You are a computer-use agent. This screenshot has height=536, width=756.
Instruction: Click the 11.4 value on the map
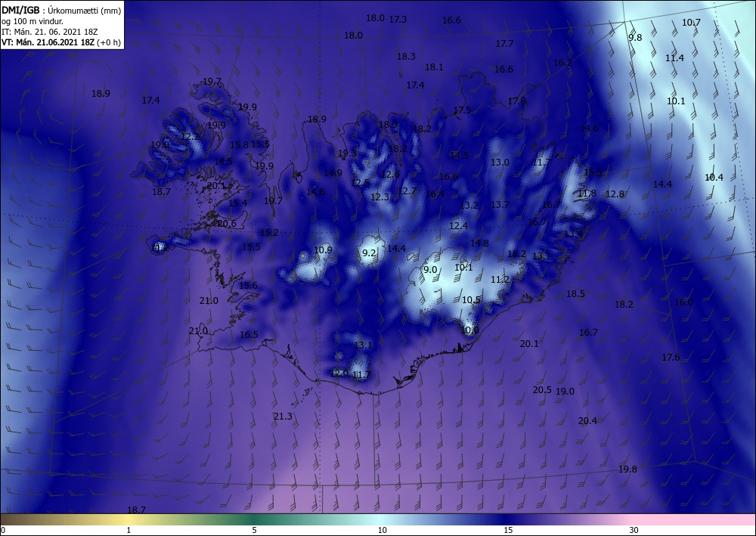674,58
